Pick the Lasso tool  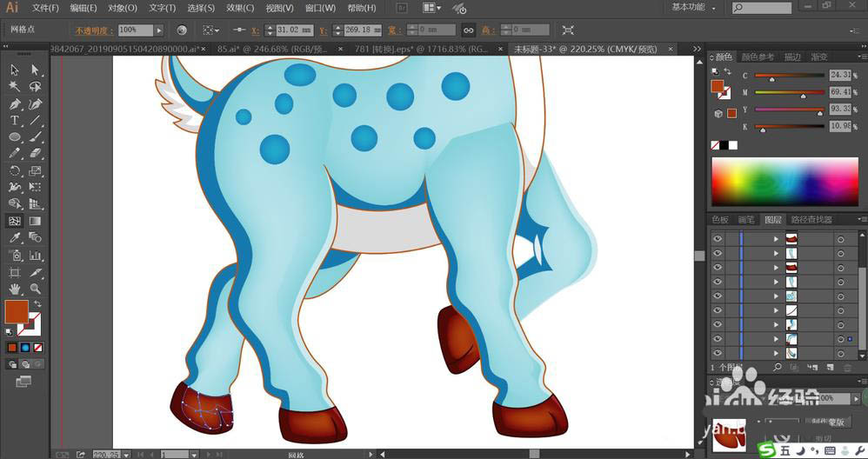(35, 86)
